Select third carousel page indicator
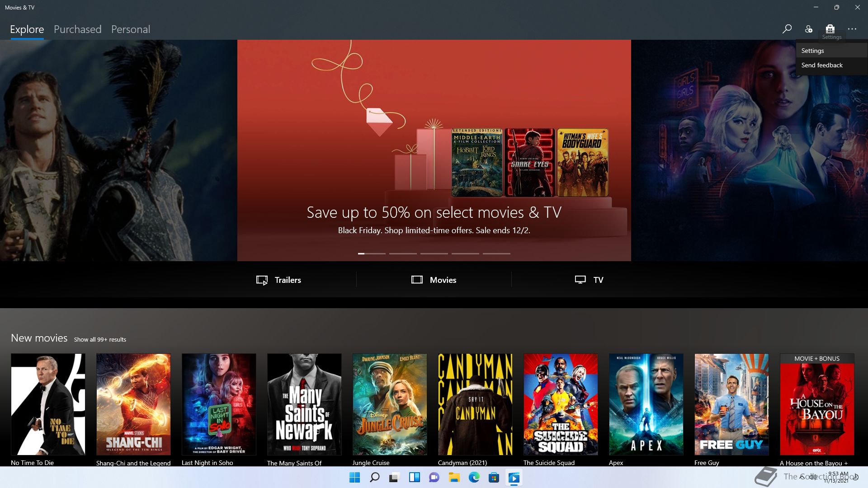Viewport: 868px width, 488px height. click(434, 253)
